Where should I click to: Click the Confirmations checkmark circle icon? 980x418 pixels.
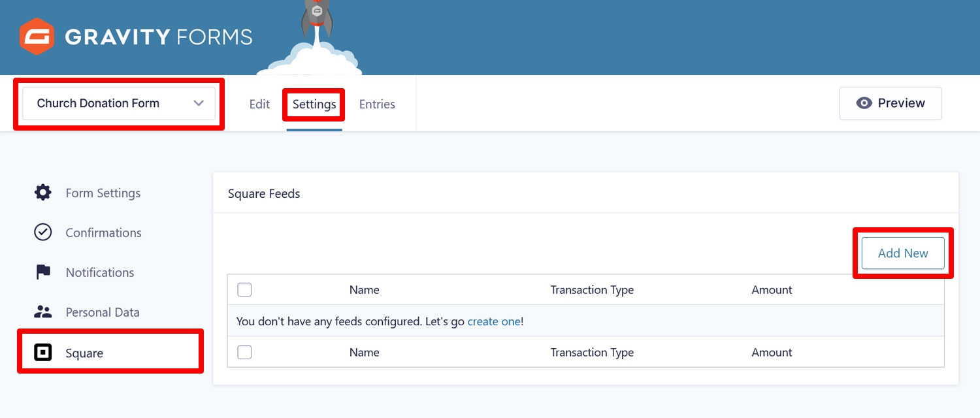pyautogui.click(x=43, y=233)
